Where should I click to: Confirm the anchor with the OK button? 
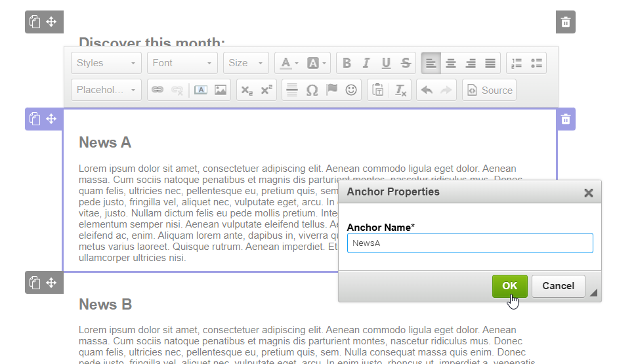509,286
